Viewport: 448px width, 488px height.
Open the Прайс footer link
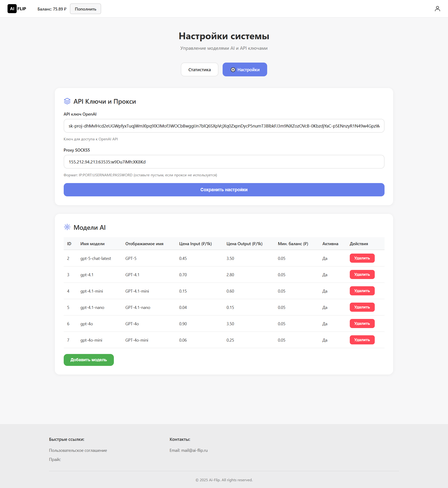(55, 459)
